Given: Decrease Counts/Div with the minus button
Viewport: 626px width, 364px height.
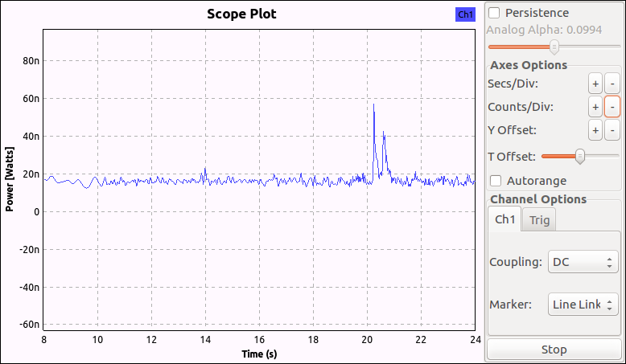Looking at the screenshot, I should click(612, 106).
